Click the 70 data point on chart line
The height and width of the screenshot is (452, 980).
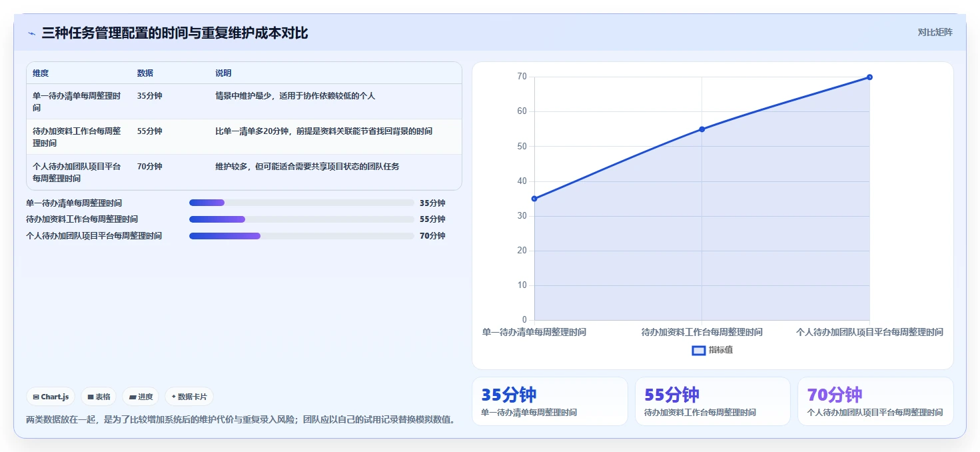(x=869, y=77)
